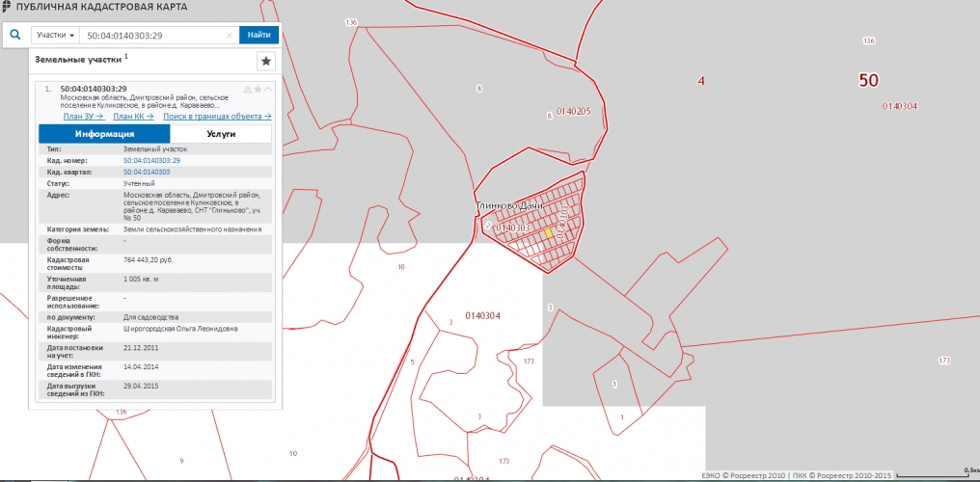Open favorites via the star button
The image size is (980, 482).
(266, 61)
